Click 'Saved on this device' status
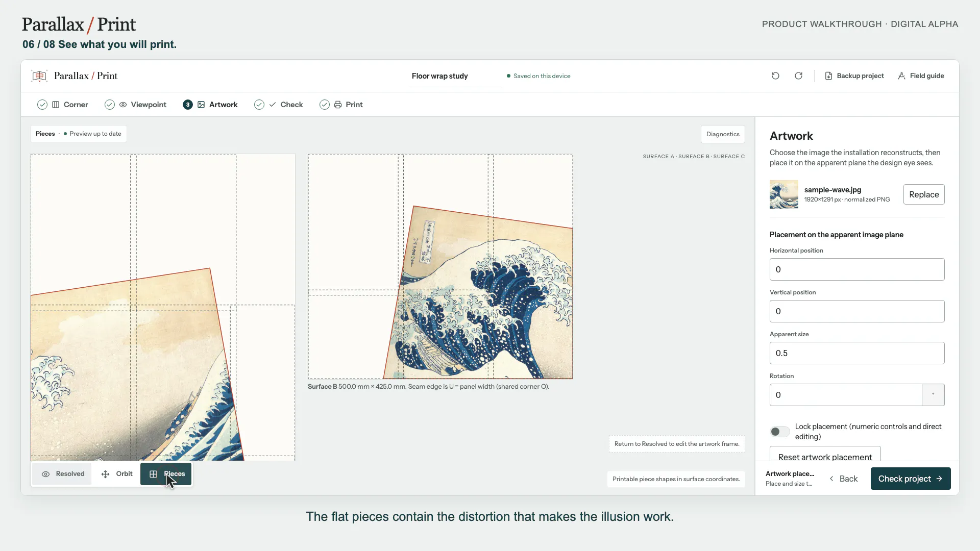Viewport: 980px width, 551px height. 538,76
